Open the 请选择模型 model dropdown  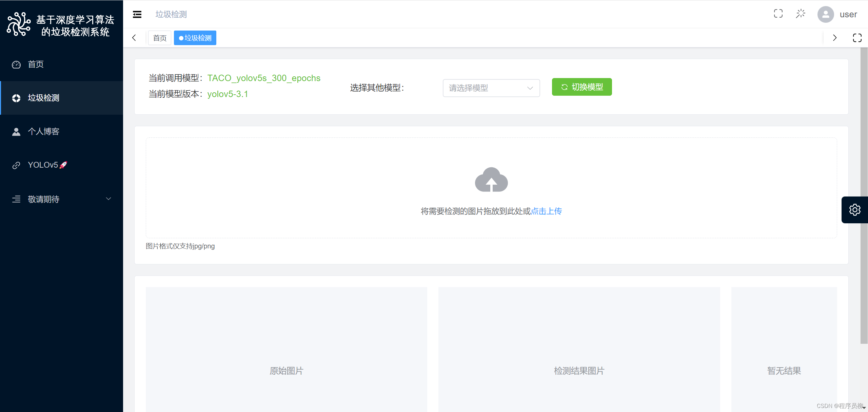point(491,88)
